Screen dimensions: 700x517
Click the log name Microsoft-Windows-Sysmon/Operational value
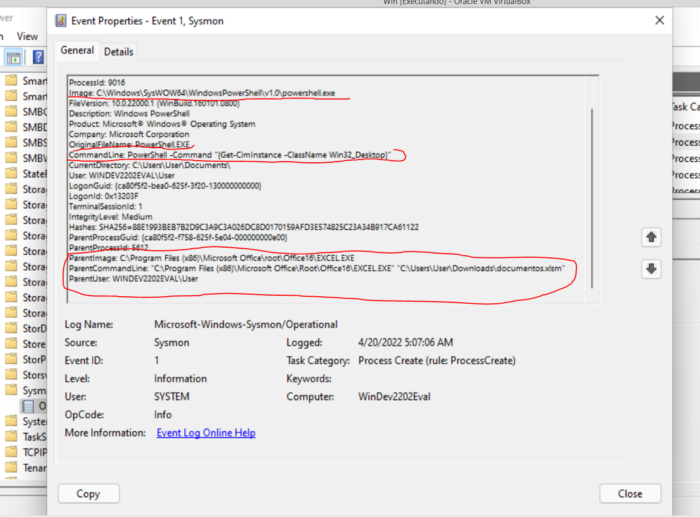pyautogui.click(x=246, y=325)
